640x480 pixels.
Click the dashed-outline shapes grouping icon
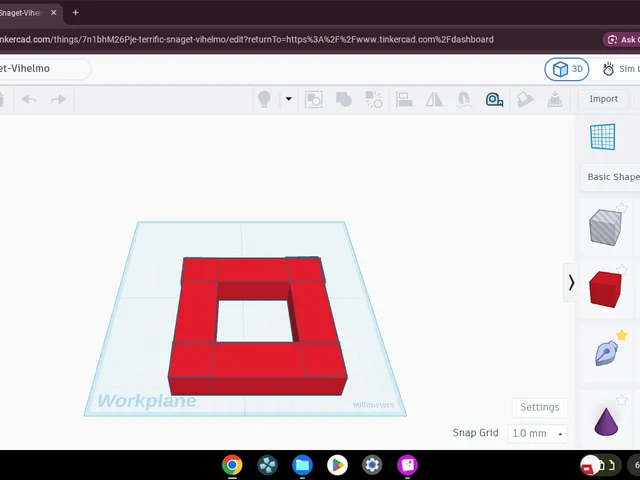[x=313, y=99]
